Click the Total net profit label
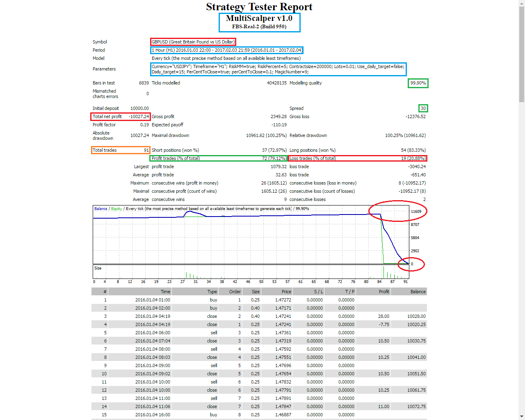 tap(107, 116)
